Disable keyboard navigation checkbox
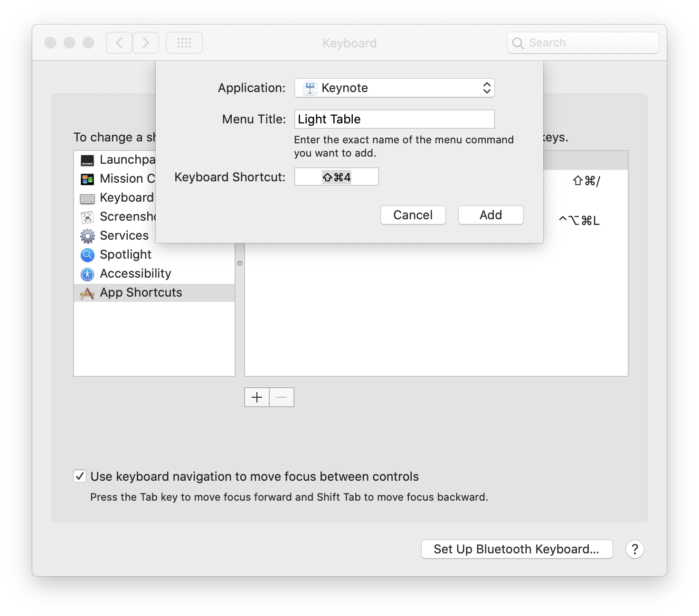 80,476
